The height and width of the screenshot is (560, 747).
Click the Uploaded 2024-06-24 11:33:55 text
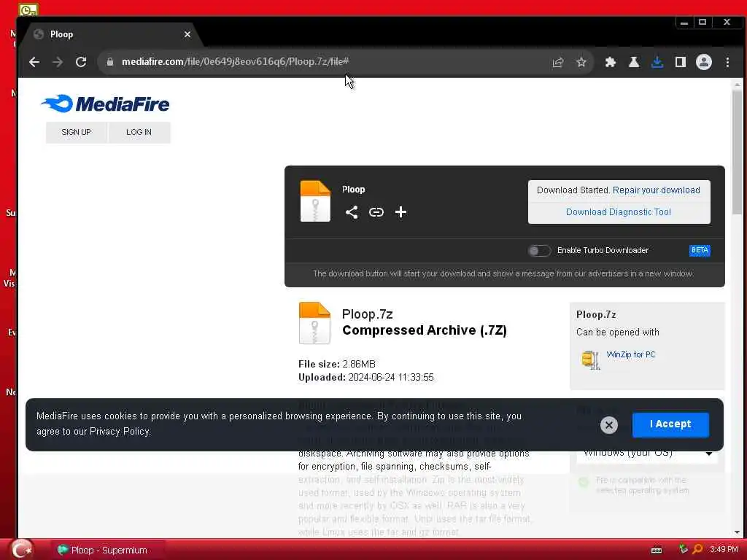(366, 378)
